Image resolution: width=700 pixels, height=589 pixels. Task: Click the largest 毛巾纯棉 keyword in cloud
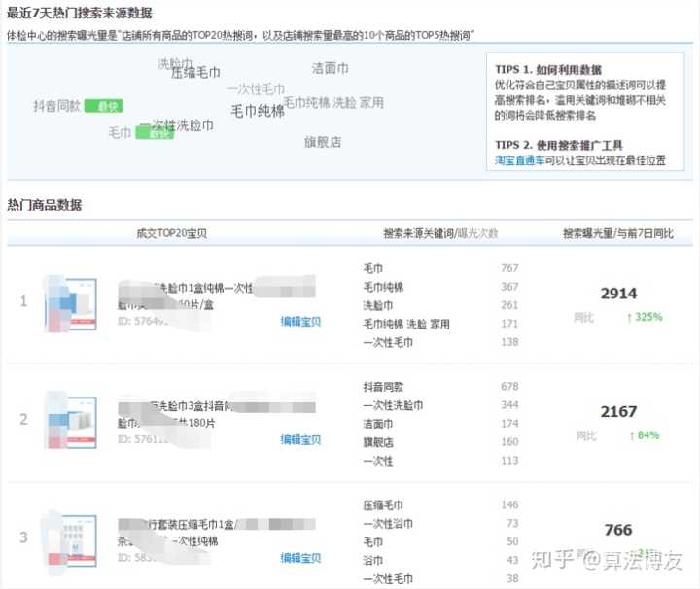258,111
